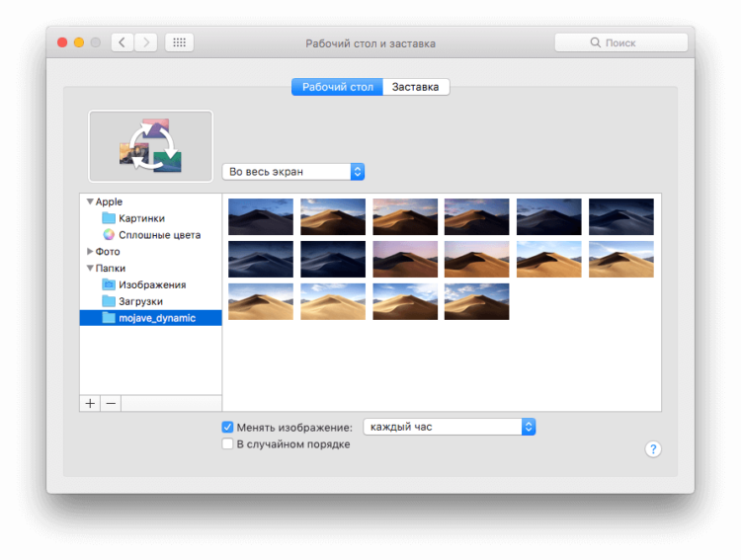Image resolution: width=741 pixels, height=560 pixels.
Task: Select third thumbnail in the second row
Action: 405,259
